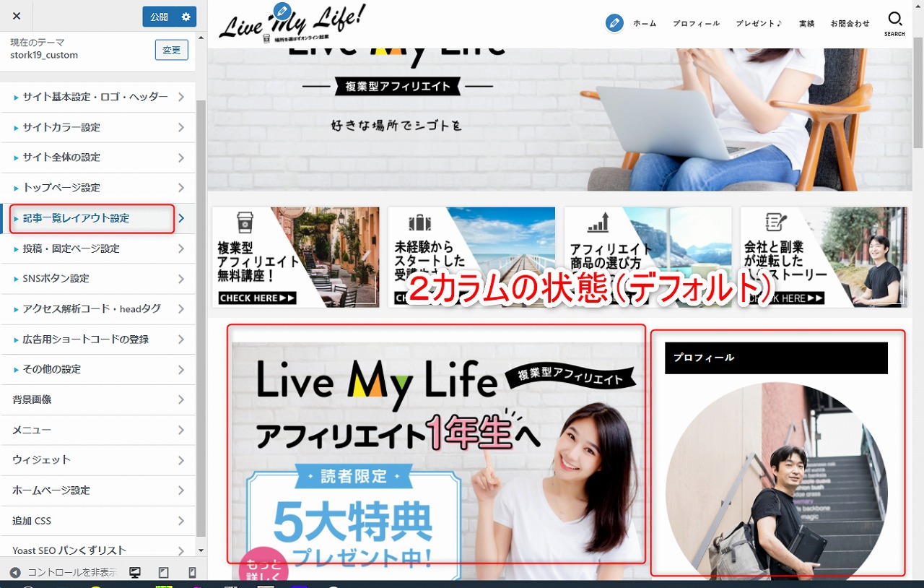924x588 pixels.
Task: Click the edit pencil shortcut on the logo
Action: pos(282,11)
